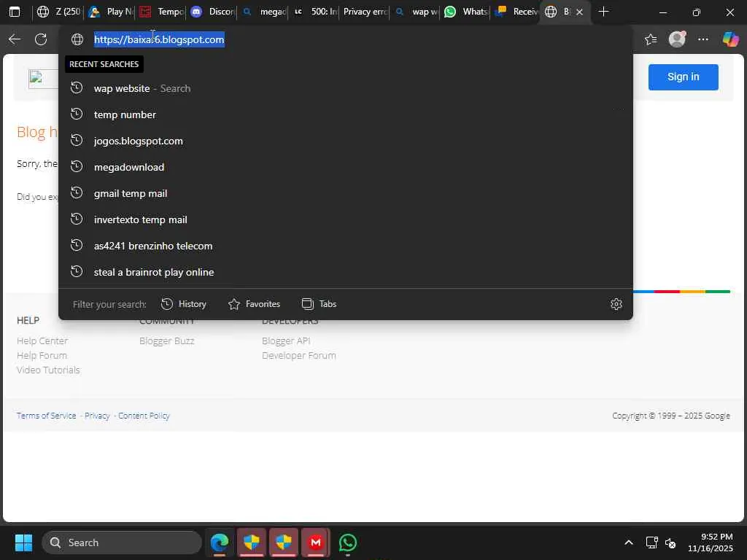Choose 'temp number' recent search
Viewport: 747px width, 560px height.
click(345, 114)
